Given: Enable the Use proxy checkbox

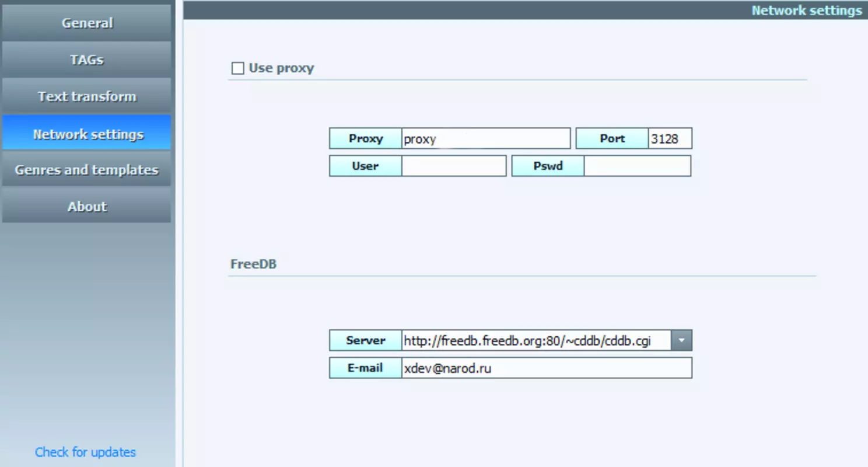Looking at the screenshot, I should 237,68.
